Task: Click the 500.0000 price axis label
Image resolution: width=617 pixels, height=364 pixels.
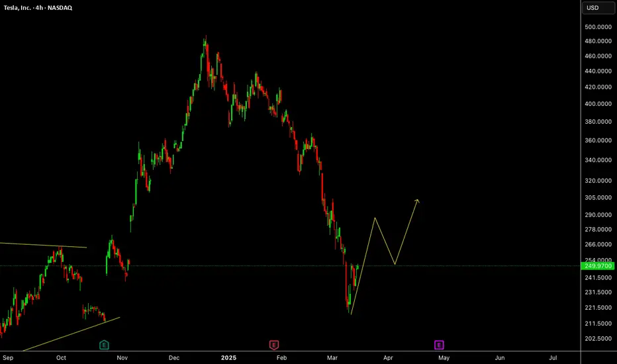Action: click(598, 27)
